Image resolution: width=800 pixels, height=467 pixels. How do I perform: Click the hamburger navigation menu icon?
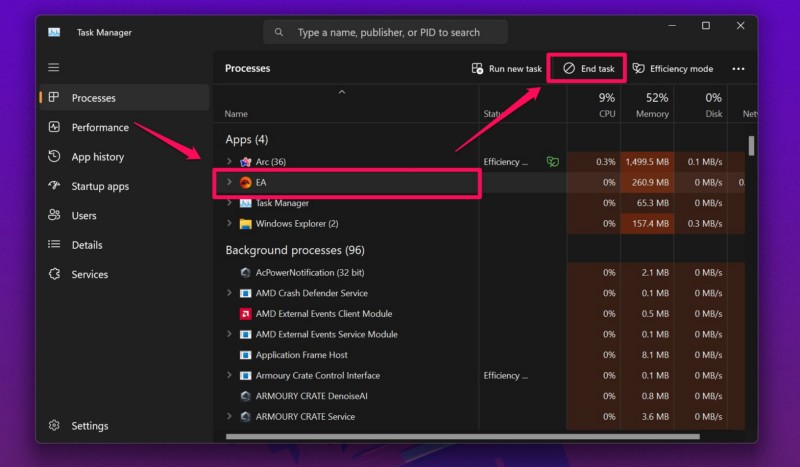[x=54, y=68]
